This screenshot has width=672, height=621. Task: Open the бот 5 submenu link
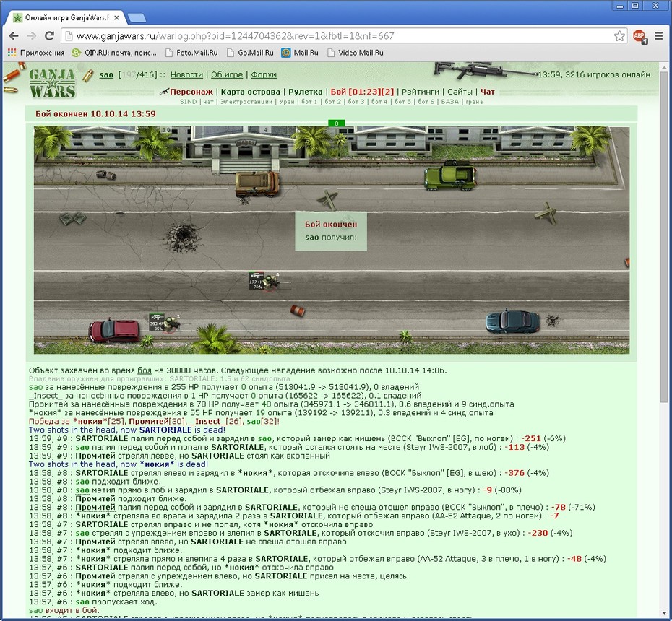402,102
